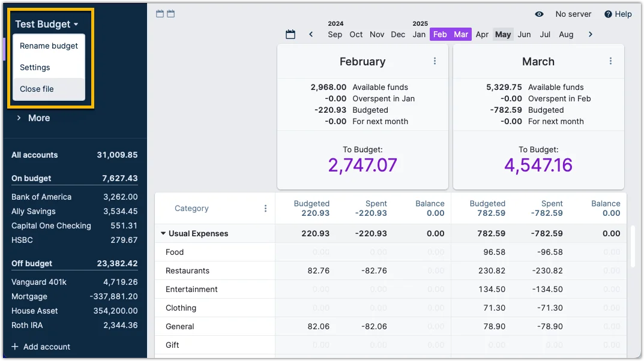
Task: Open the Bank of America account
Action: 41,197
